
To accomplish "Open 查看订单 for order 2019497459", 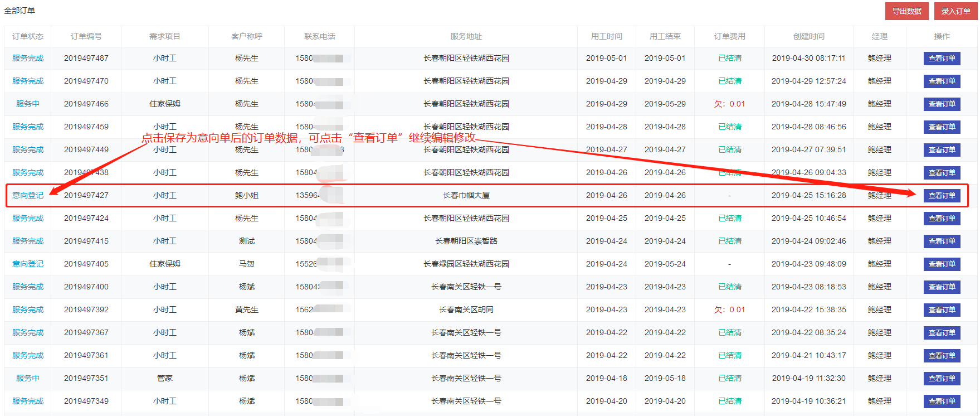I will coord(942,127).
